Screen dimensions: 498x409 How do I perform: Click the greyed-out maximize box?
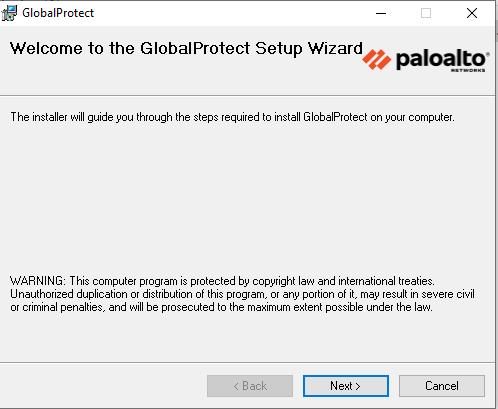click(426, 13)
